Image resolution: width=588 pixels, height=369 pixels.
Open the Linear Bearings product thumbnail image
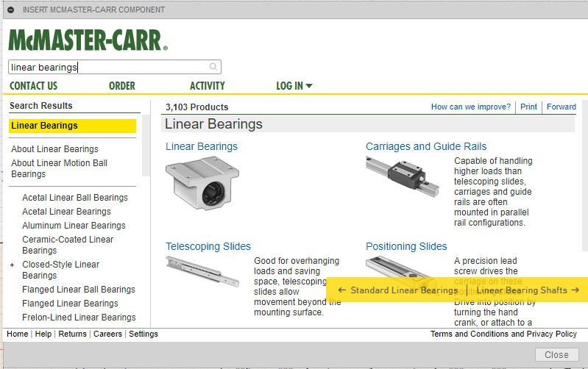coord(202,183)
